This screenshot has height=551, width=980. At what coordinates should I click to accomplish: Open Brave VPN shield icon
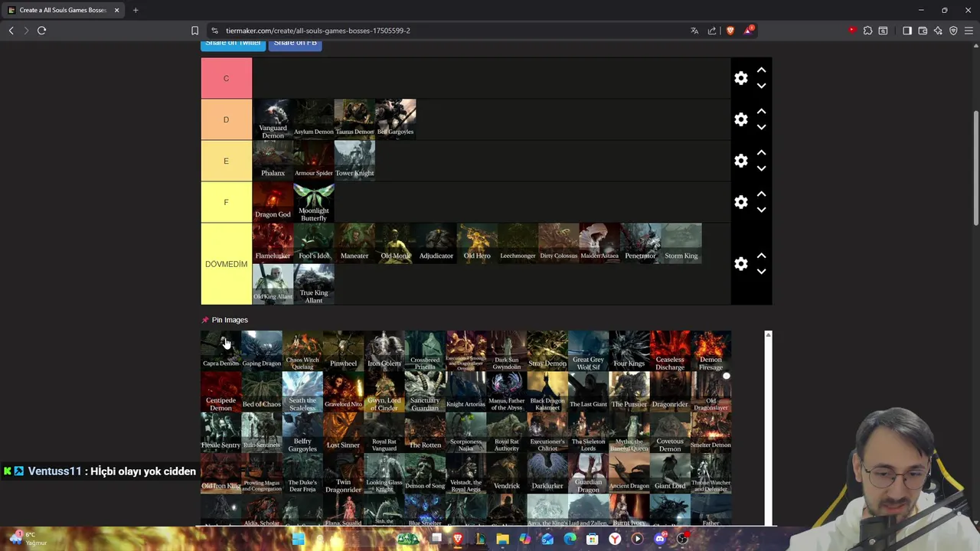point(953,31)
